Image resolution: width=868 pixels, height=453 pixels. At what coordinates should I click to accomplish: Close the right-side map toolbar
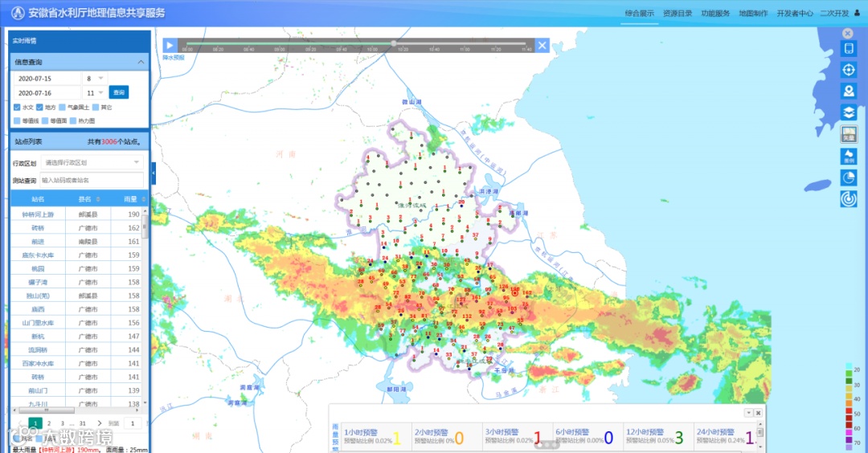(x=848, y=33)
